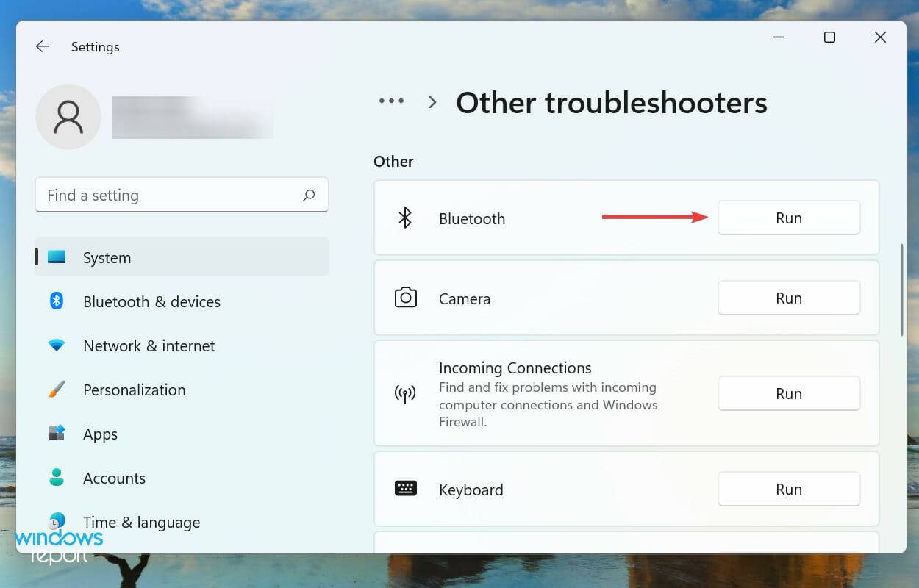The image size is (919, 588).
Task: Click the Bluetooth troubleshooter icon
Action: click(405, 218)
